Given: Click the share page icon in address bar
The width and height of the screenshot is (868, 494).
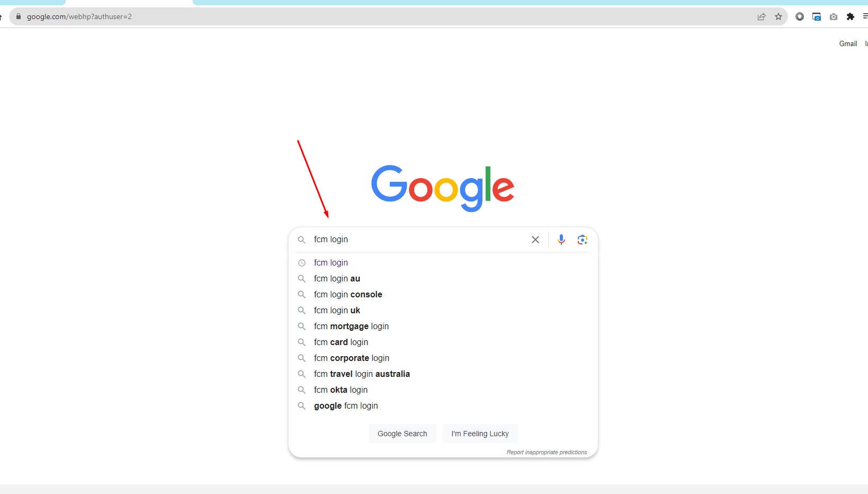Looking at the screenshot, I should pos(762,16).
